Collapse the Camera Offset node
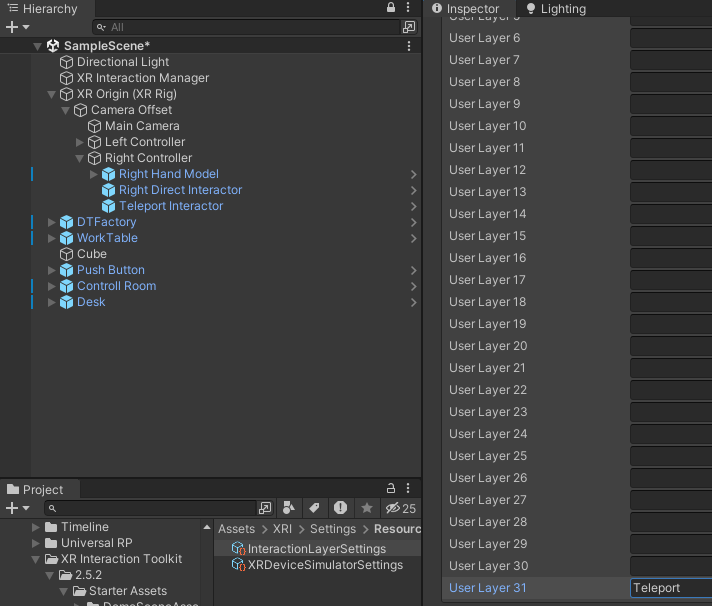 [x=65, y=110]
